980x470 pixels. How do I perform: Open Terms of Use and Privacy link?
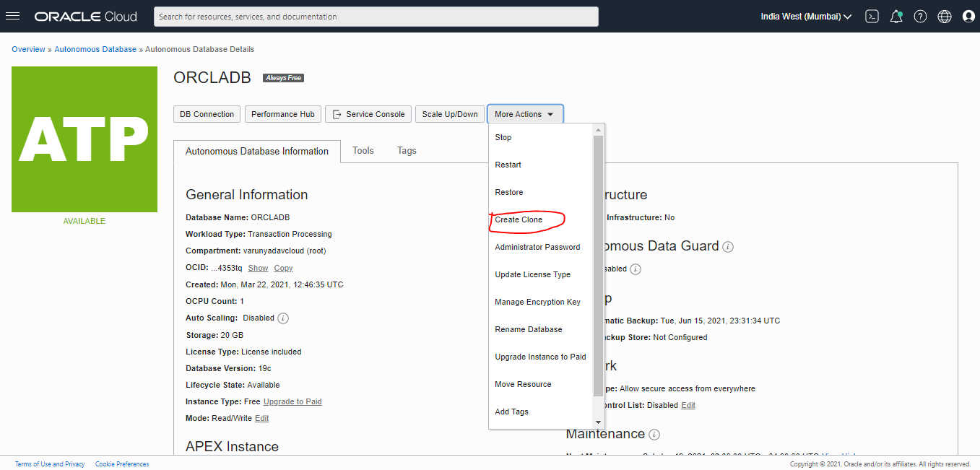(50, 464)
